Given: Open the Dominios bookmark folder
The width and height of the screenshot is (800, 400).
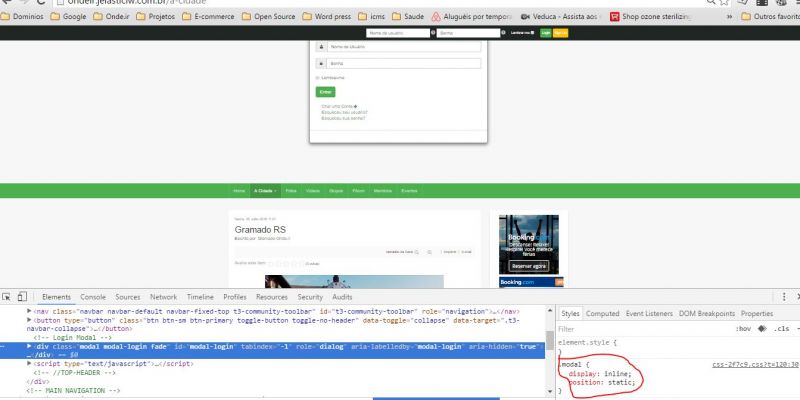Looking at the screenshot, I should point(22,16).
